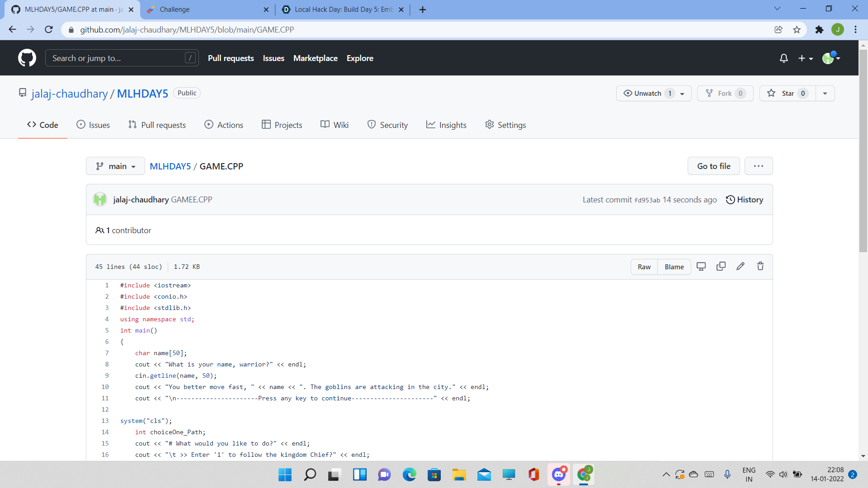The width and height of the screenshot is (868, 488).
Task: Expand the main branch dropdown
Action: pyautogui.click(x=115, y=166)
